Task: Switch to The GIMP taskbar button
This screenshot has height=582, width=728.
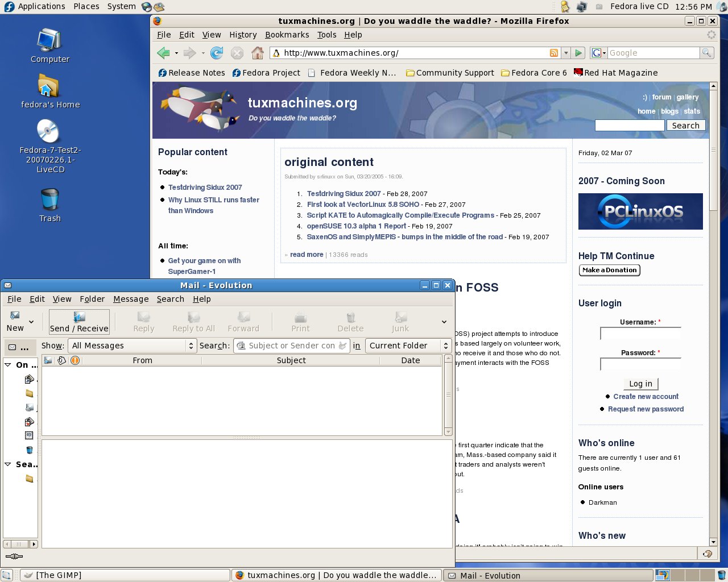Action: coord(125,575)
